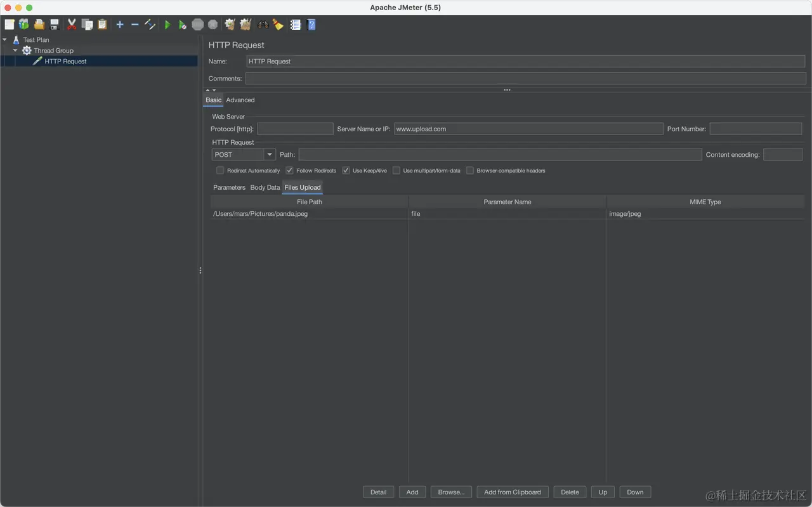Collapse the Thread Group tree node

[x=15, y=51]
